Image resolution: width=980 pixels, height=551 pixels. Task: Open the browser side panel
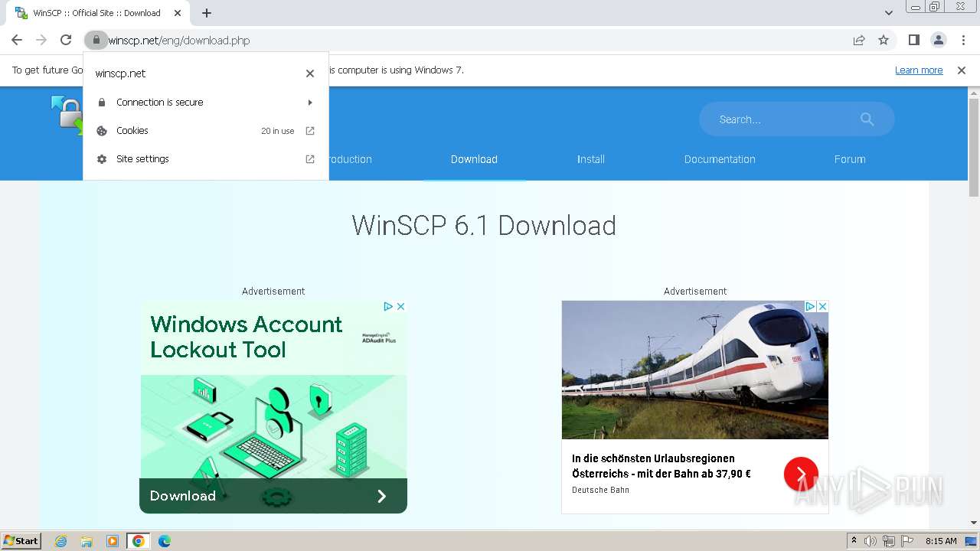point(914,41)
